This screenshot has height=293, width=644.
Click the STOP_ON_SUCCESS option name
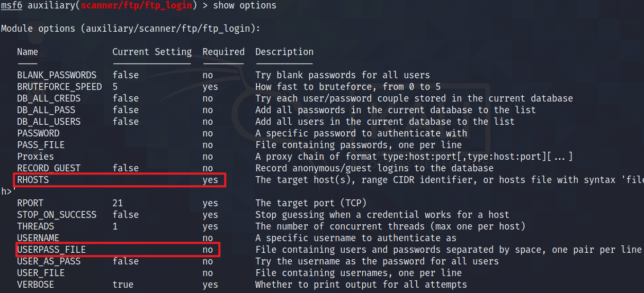click(57, 215)
